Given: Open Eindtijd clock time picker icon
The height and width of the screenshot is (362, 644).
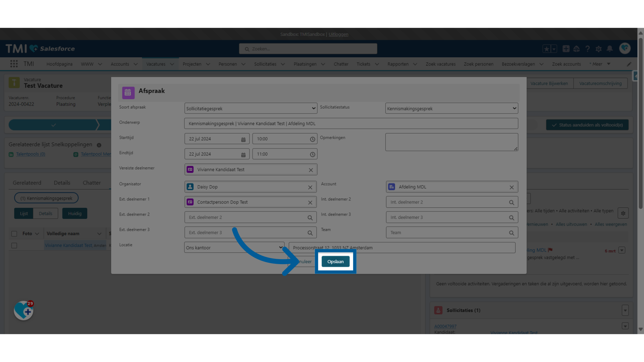Looking at the screenshot, I should coord(312,155).
